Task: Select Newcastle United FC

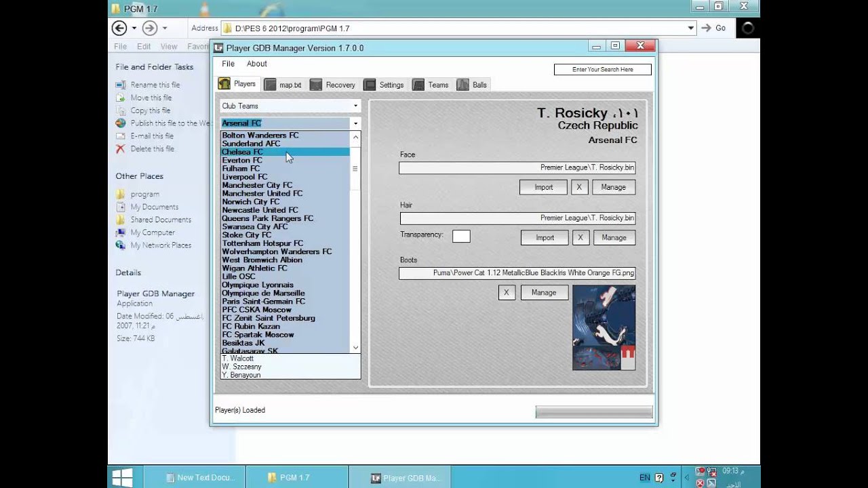Action: pyautogui.click(x=285, y=210)
